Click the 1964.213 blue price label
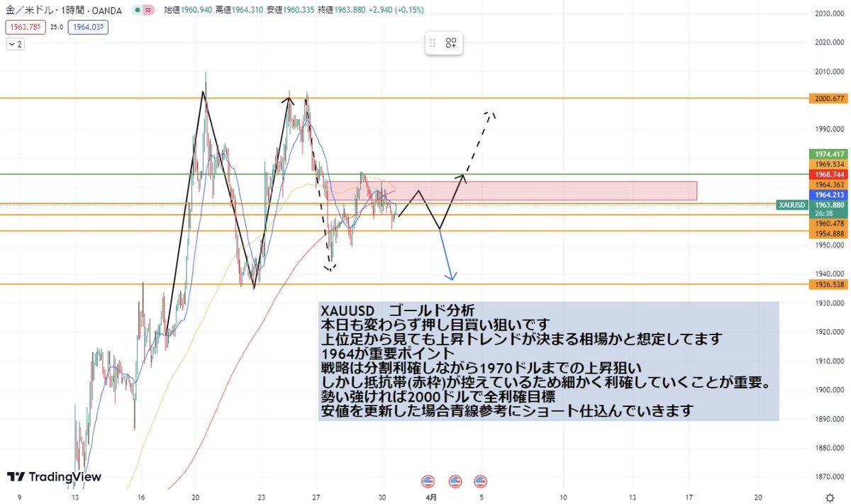 click(x=828, y=194)
